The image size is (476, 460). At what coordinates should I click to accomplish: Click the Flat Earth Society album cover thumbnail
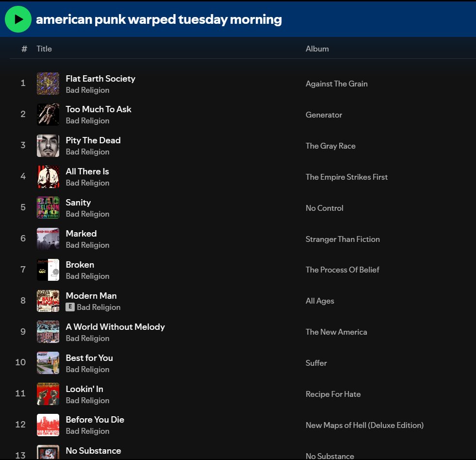pos(48,84)
